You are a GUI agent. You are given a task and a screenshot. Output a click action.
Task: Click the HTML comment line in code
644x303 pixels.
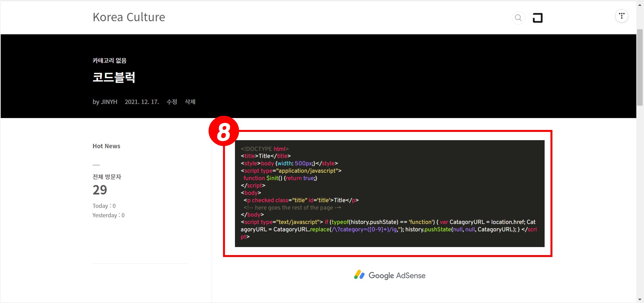click(292, 207)
